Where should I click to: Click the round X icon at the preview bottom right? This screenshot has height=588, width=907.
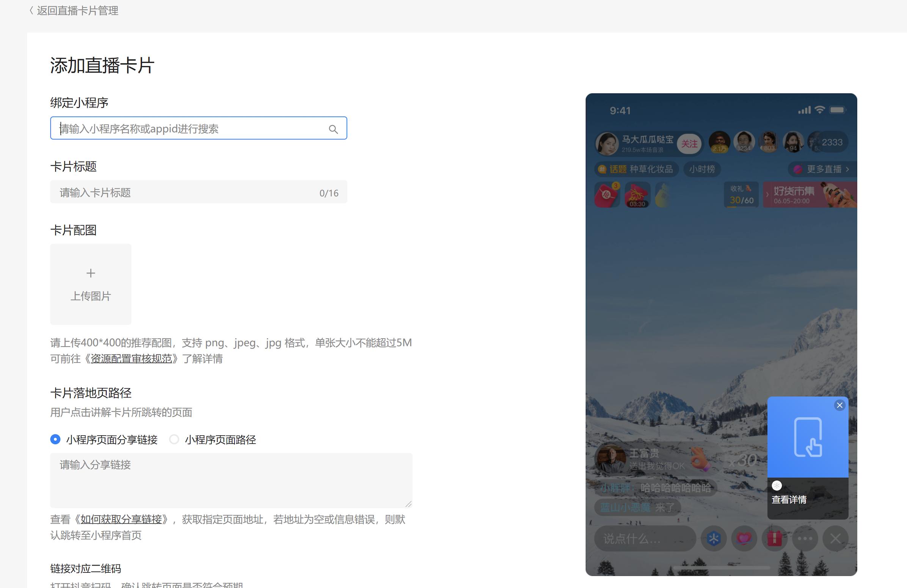[835, 538]
